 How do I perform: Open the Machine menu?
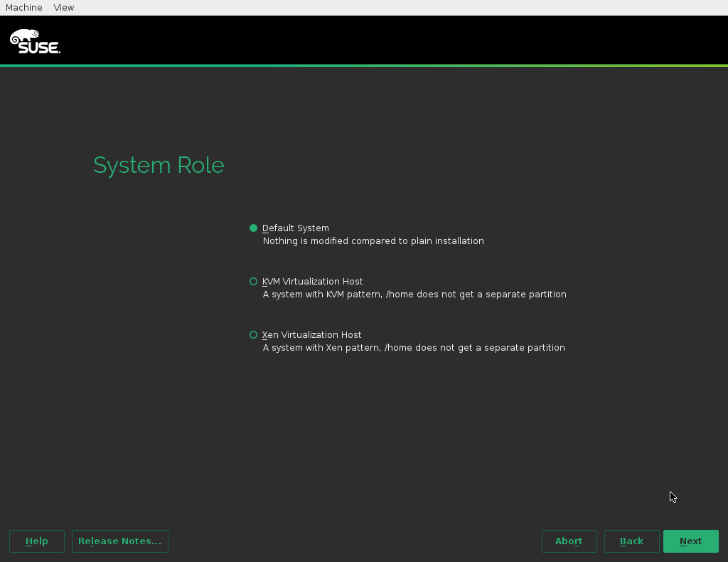(x=23, y=7)
